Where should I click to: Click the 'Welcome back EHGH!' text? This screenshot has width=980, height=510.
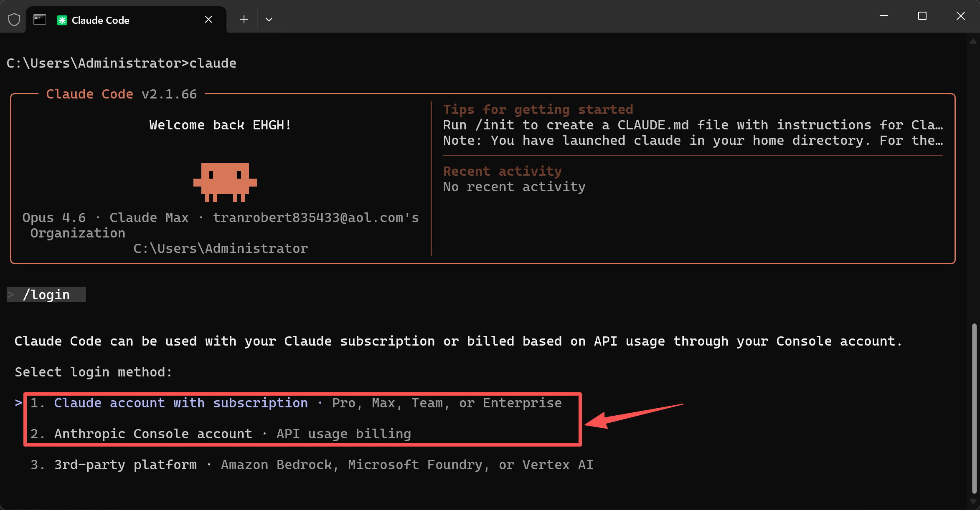click(220, 125)
